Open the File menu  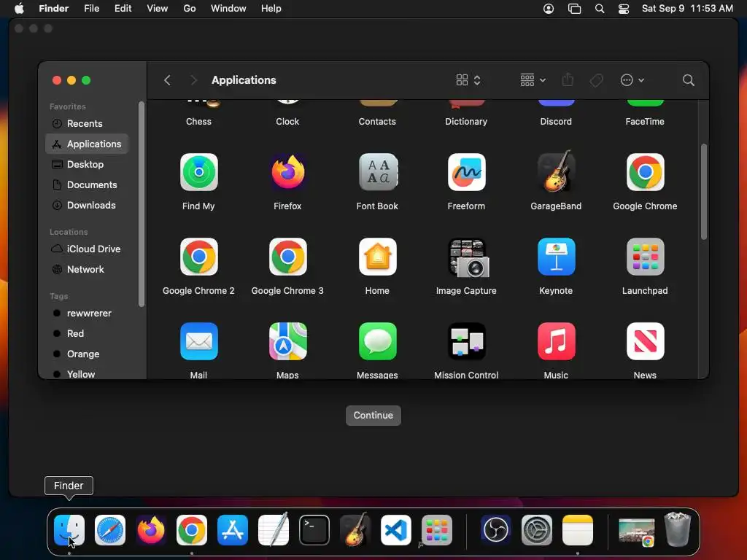[x=91, y=9]
